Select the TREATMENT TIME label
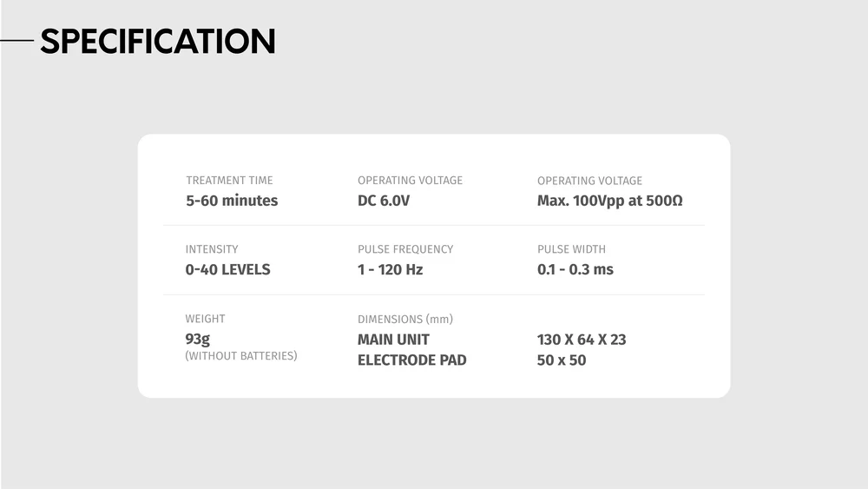Screen dimensions: 868x489 point(229,181)
